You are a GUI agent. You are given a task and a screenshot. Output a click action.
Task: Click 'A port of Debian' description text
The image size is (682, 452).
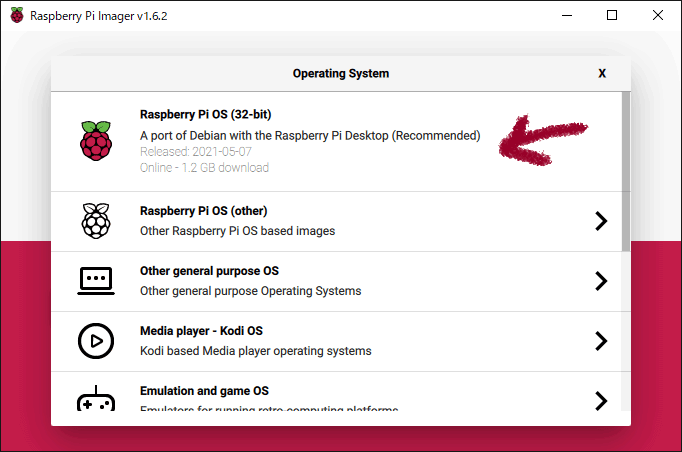pos(310,136)
